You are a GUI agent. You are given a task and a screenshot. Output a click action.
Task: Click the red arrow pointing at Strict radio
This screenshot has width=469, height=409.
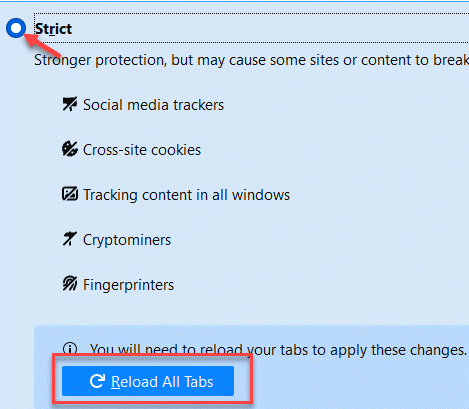[x=42, y=44]
